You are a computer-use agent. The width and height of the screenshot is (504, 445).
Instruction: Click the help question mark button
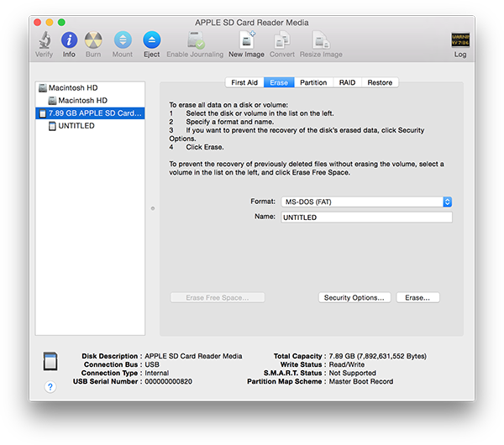click(x=50, y=387)
